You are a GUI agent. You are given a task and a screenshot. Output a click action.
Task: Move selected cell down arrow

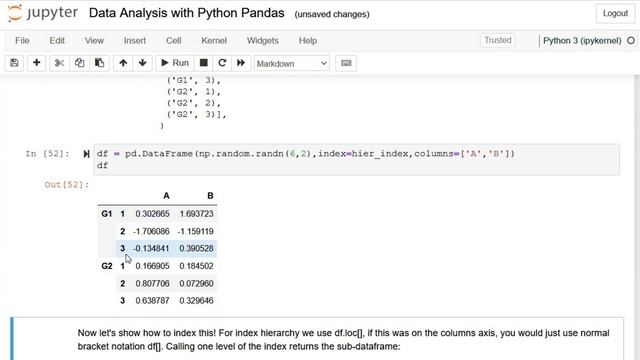tap(142, 63)
